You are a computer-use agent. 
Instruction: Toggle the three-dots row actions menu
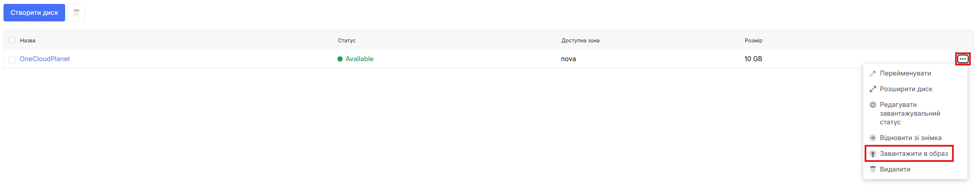click(963, 59)
